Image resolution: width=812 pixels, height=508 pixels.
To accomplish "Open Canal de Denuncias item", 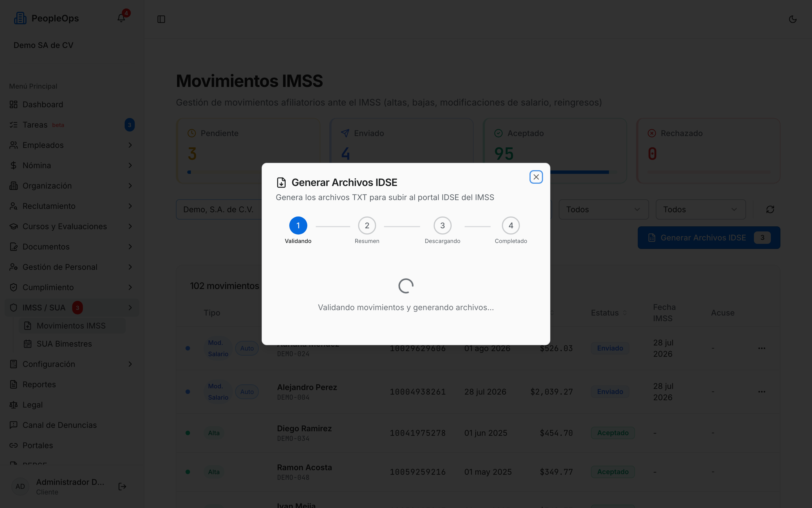I will click(72, 425).
